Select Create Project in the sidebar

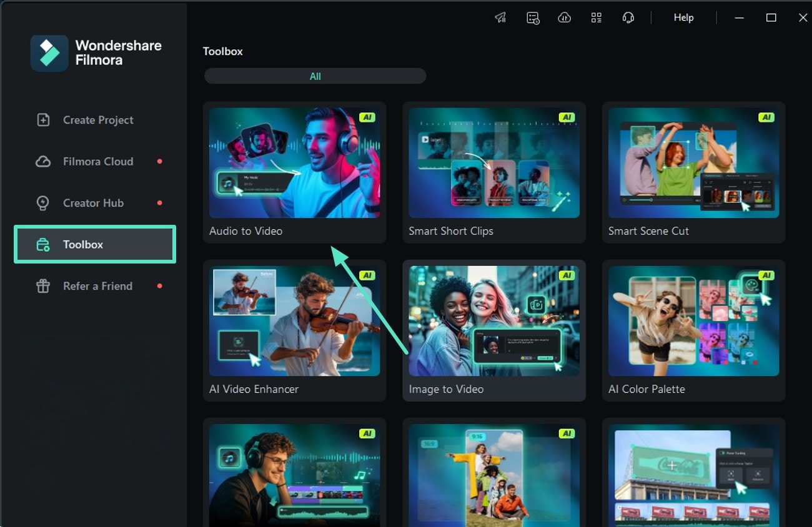pyautogui.click(x=95, y=120)
